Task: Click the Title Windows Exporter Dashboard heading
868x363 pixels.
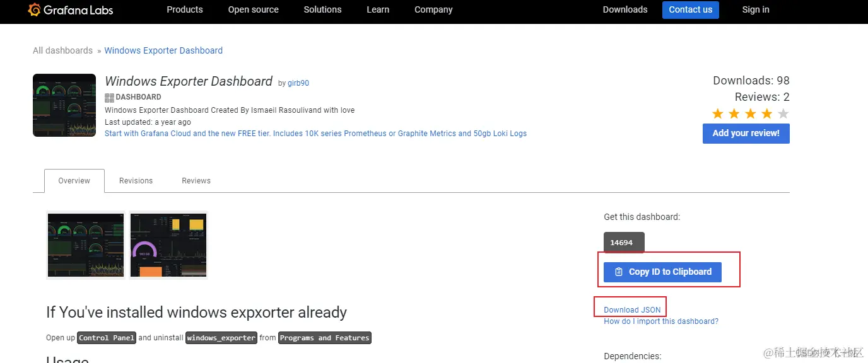Action: pyautogui.click(x=189, y=81)
